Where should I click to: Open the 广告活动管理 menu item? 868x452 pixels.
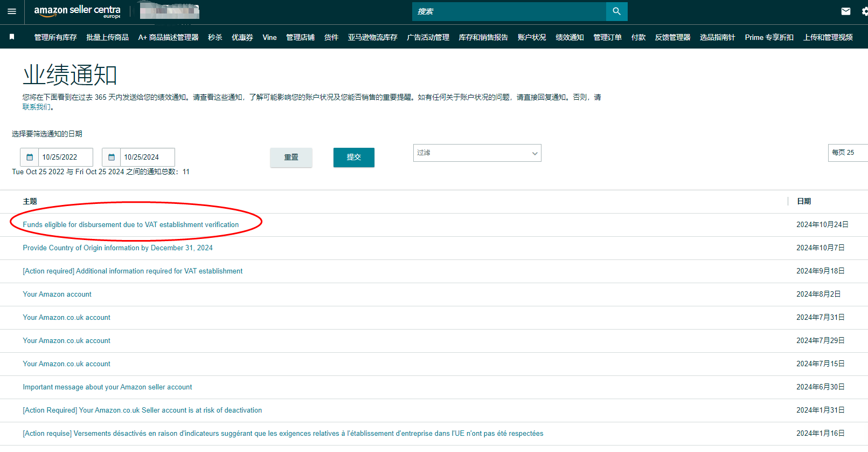click(428, 37)
